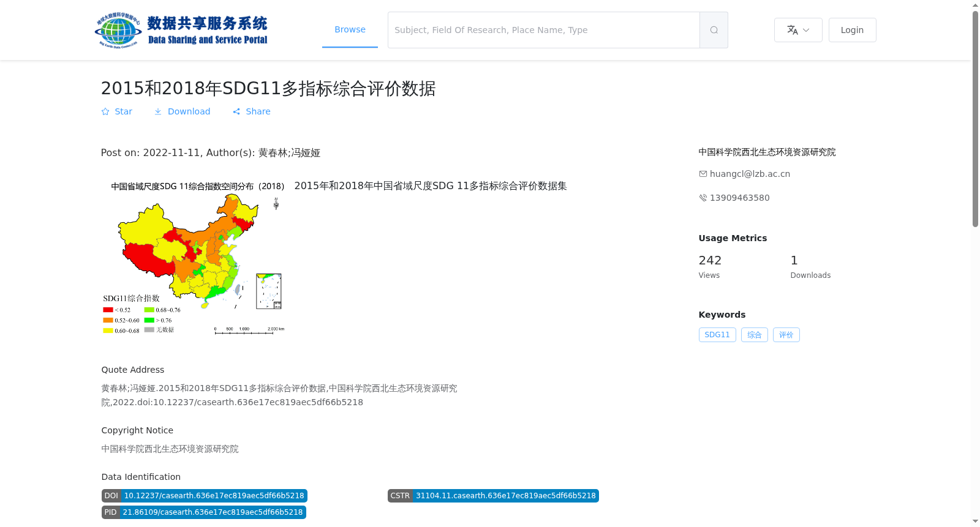
Task: Click the email envelope icon
Action: point(703,174)
